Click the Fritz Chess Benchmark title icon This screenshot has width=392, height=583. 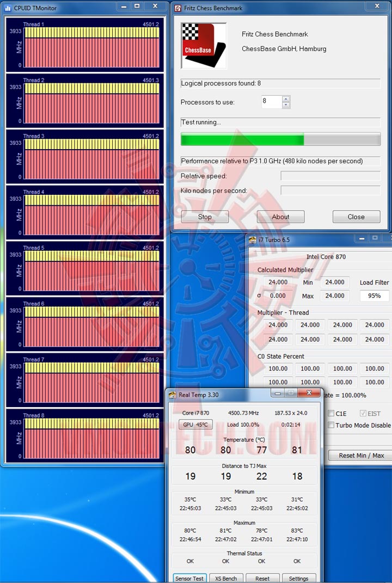click(x=178, y=8)
